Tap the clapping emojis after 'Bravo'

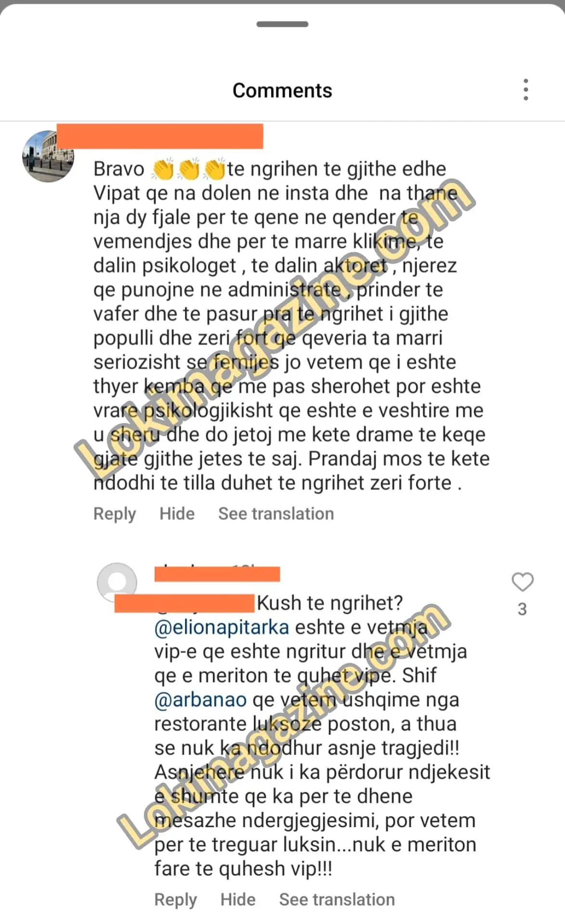point(188,169)
